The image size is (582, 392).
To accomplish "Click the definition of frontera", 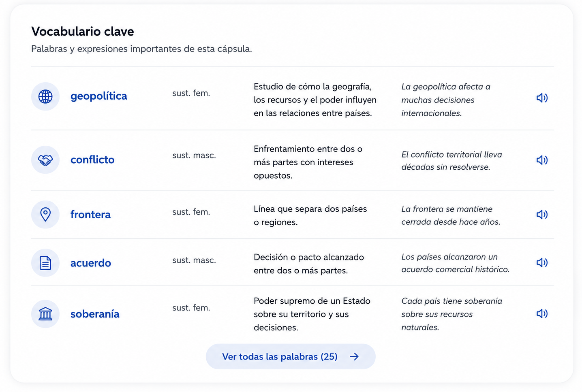I will 310,215.
